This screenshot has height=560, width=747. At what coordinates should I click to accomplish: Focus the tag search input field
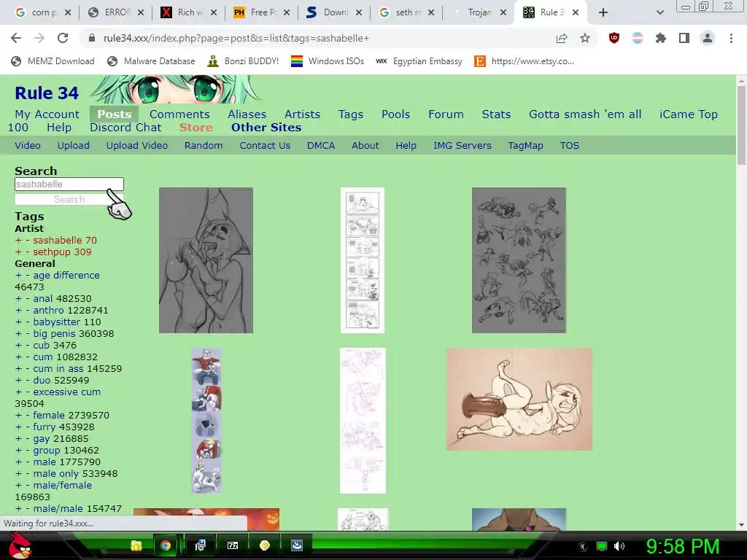pyautogui.click(x=69, y=184)
